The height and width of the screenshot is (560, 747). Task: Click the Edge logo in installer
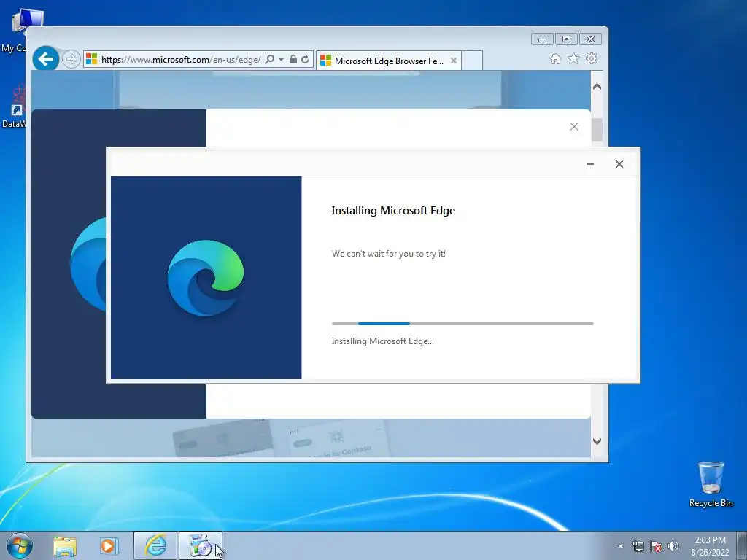click(x=206, y=278)
